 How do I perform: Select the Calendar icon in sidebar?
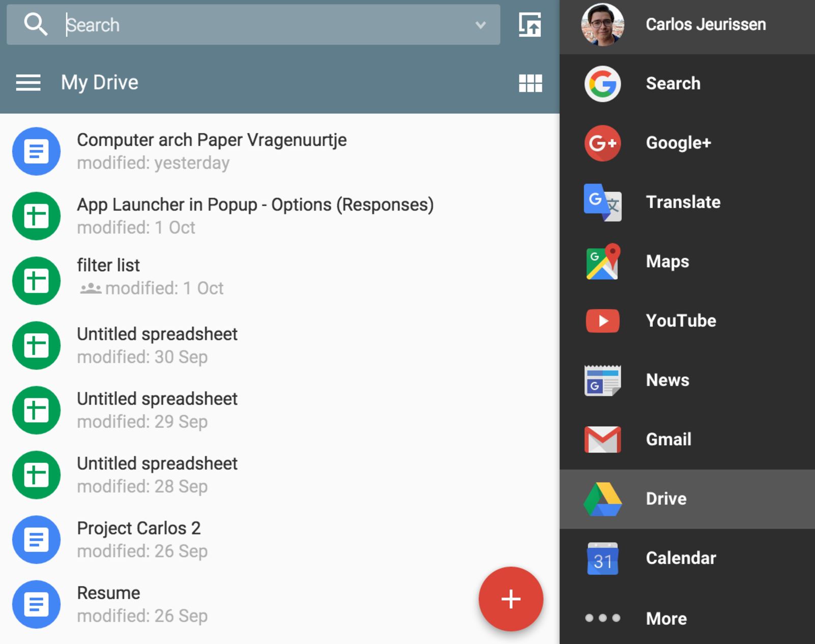click(602, 559)
